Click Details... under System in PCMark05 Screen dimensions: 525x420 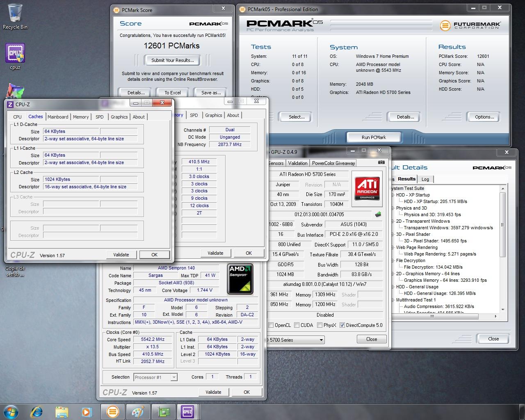[x=405, y=117]
